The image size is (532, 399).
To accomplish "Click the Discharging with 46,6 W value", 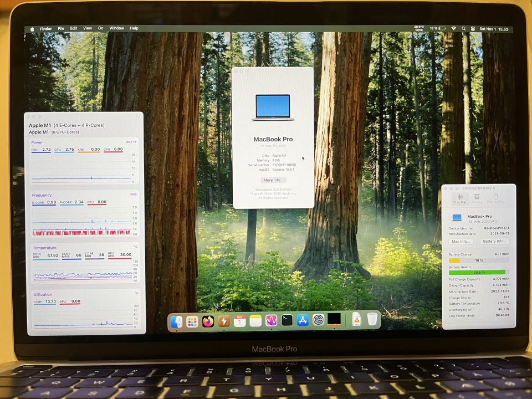I will pos(504,309).
